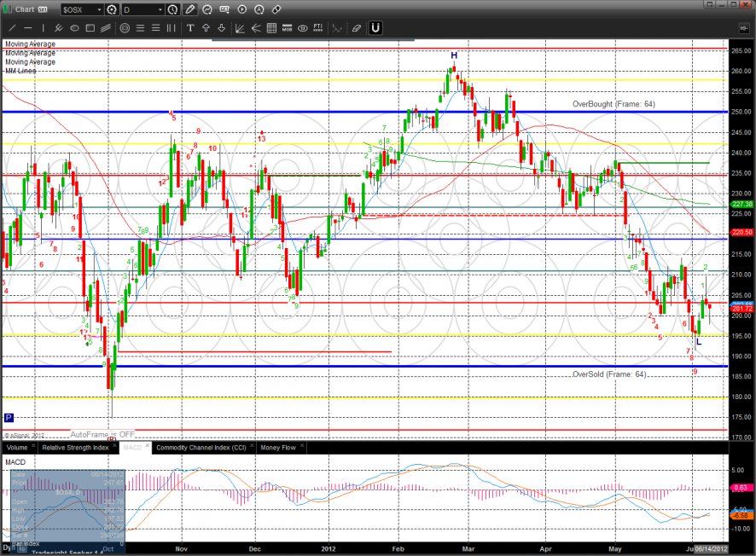Switch to the Relative Strength Index tab

[75, 447]
